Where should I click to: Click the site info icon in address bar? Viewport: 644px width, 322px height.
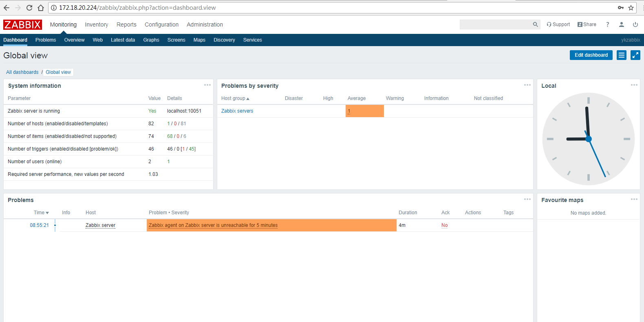pos(53,8)
